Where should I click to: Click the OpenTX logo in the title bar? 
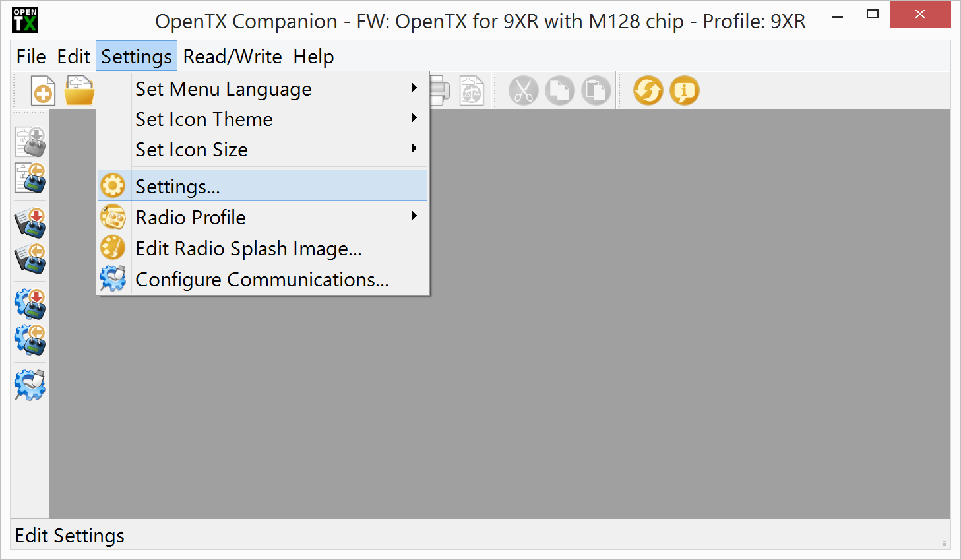click(25, 20)
